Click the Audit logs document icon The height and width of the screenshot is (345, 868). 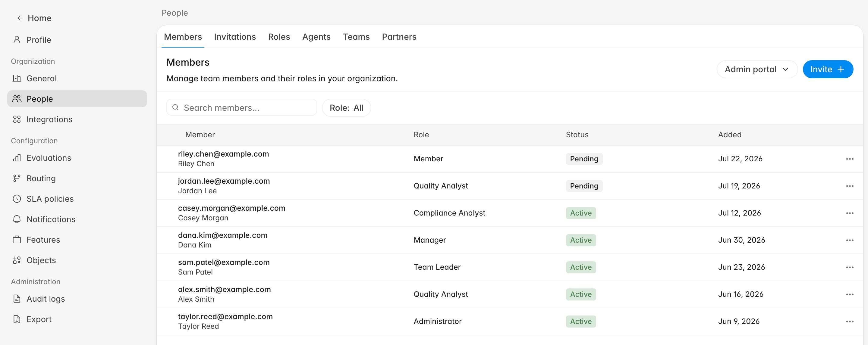[x=17, y=299]
